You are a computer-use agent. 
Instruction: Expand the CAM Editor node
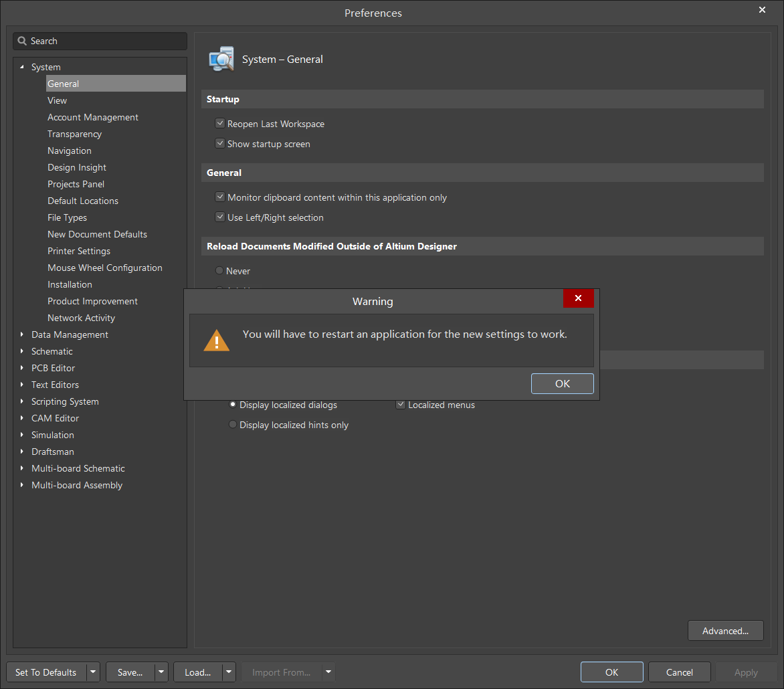(22, 418)
